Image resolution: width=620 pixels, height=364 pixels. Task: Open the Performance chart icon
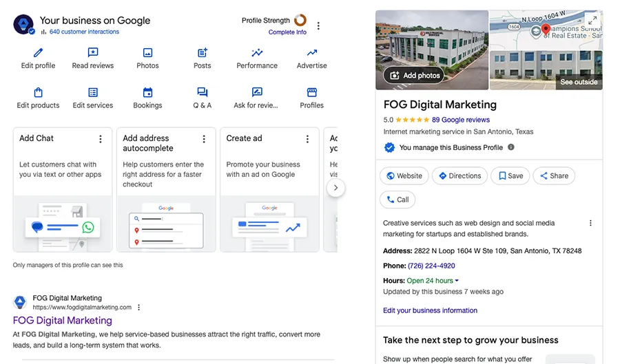pos(257,53)
